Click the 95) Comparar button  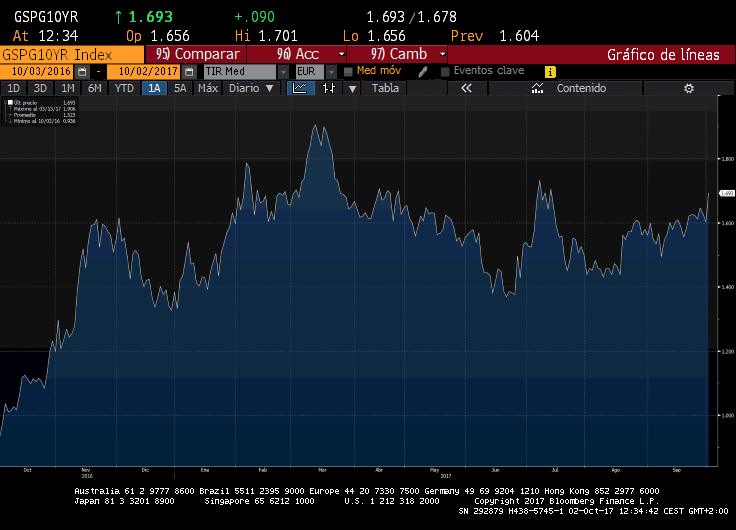[x=196, y=54]
